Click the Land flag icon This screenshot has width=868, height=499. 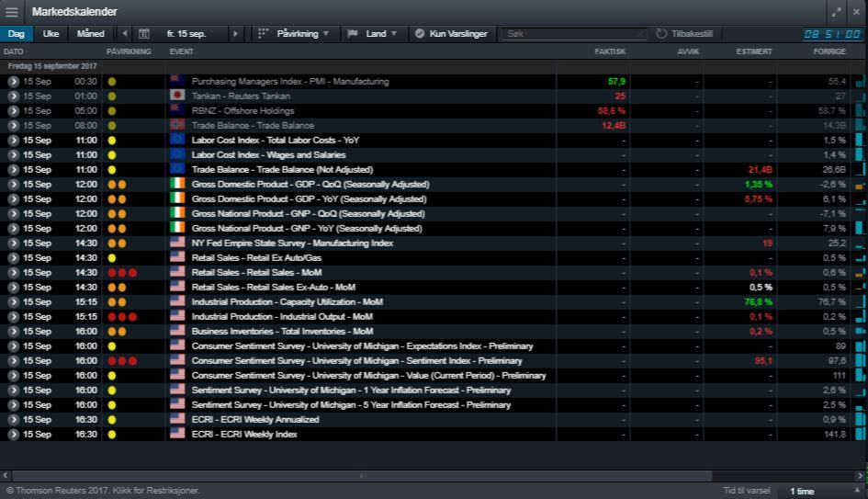pos(352,34)
